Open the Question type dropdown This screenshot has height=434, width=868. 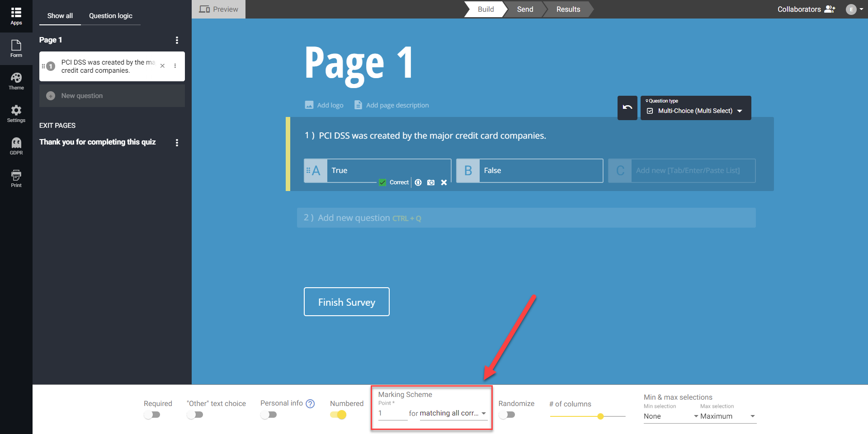click(696, 108)
